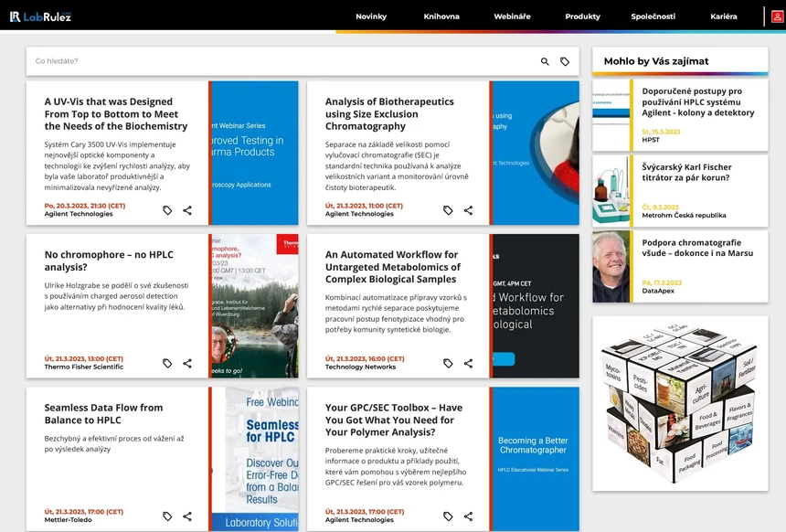Click tag icon on GPC/SEC Toolbox card

coord(448,516)
